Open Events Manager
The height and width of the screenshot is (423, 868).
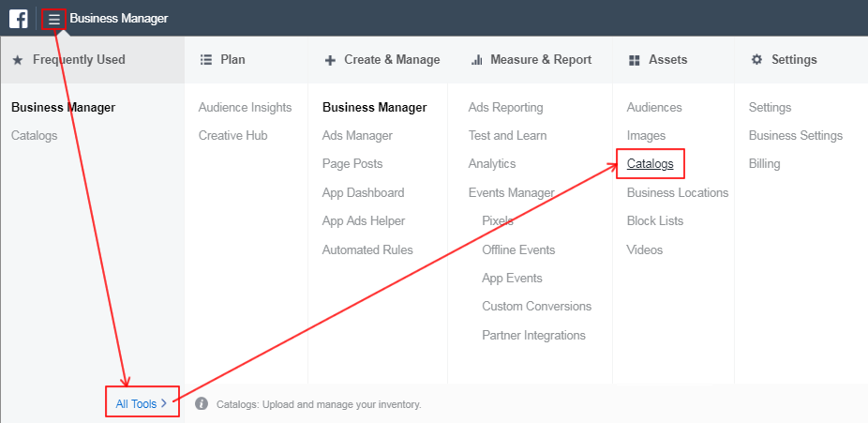pos(511,192)
